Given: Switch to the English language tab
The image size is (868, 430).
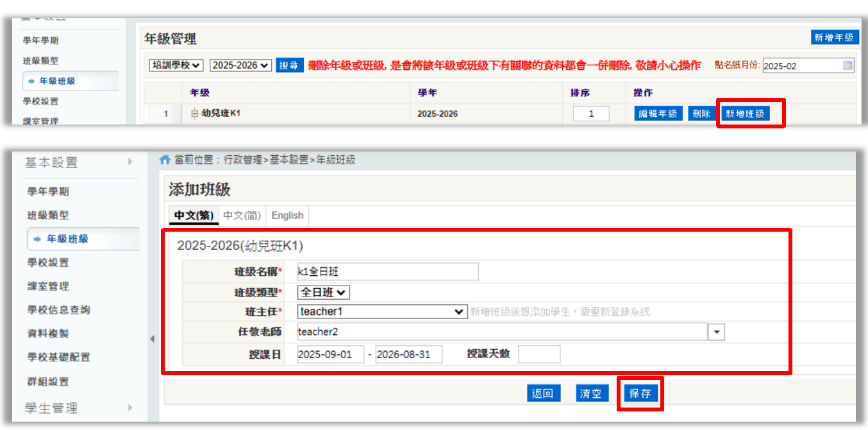Looking at the screenshot, I should tap(287, 216).
